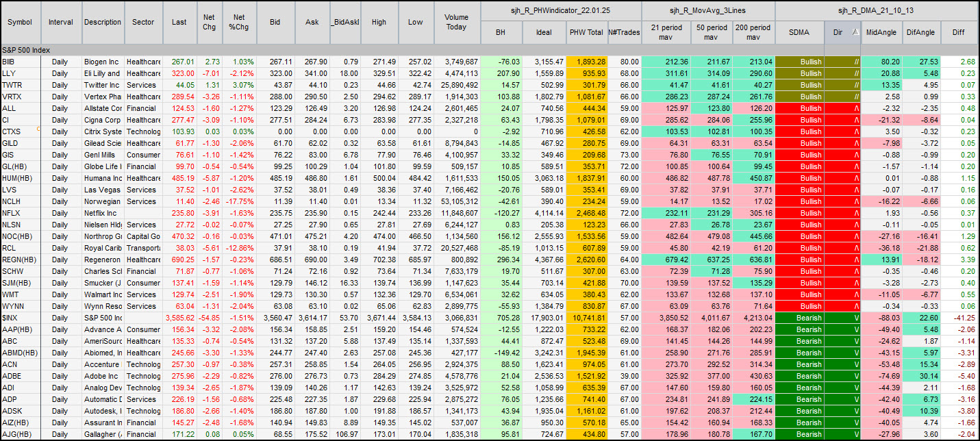Click the Bearish SDMA cell in $INX row
This screenshot has width=980, height=441.
pyautogui.click(x=799, y=318)
